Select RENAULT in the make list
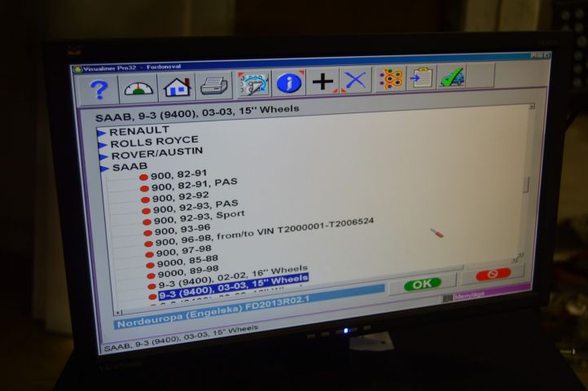 coord(139,130)
